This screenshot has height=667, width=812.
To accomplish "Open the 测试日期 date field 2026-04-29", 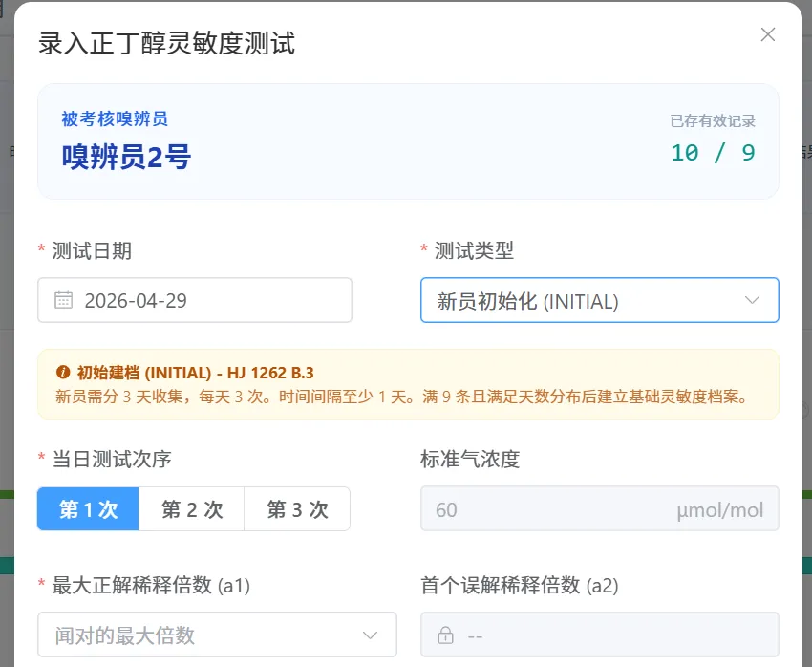I will pyautogui.click(x=195, y=300).
